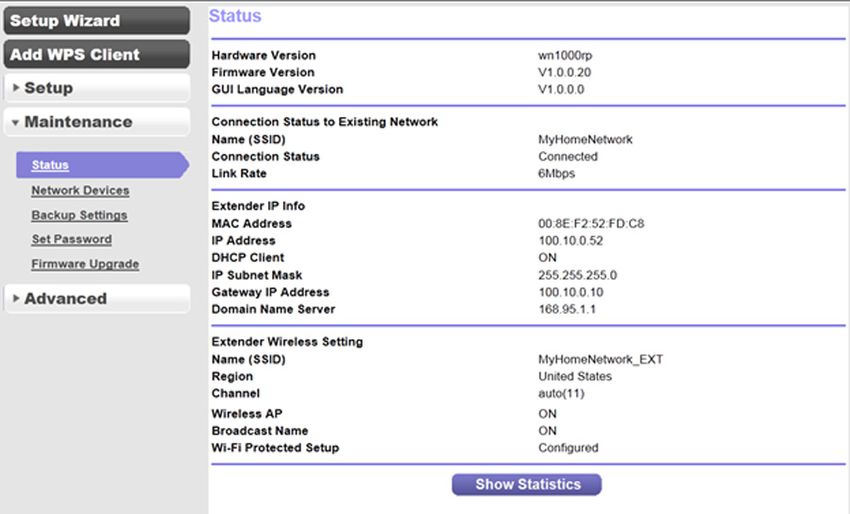The image size is (850, 514).
Task: Click the MAC Address value
Action: [x=591, y=223]
